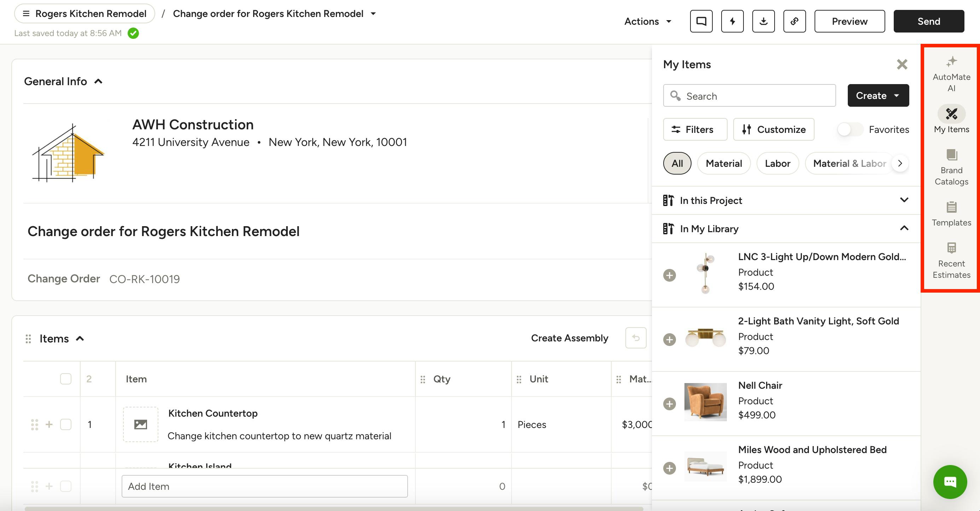
Task: Open the AutoMate AI panel
Action: (x=951, y=74)
